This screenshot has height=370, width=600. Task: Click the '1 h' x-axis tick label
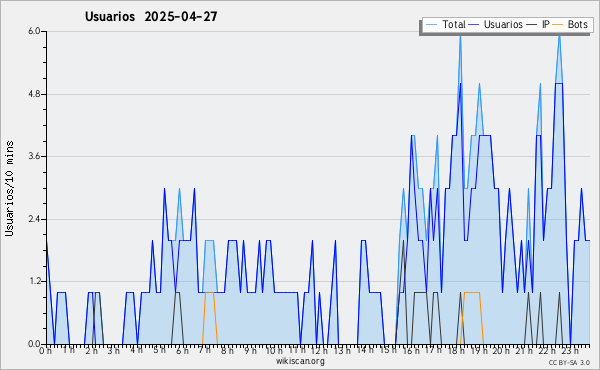pyautogui.click(x=68, y=351)
